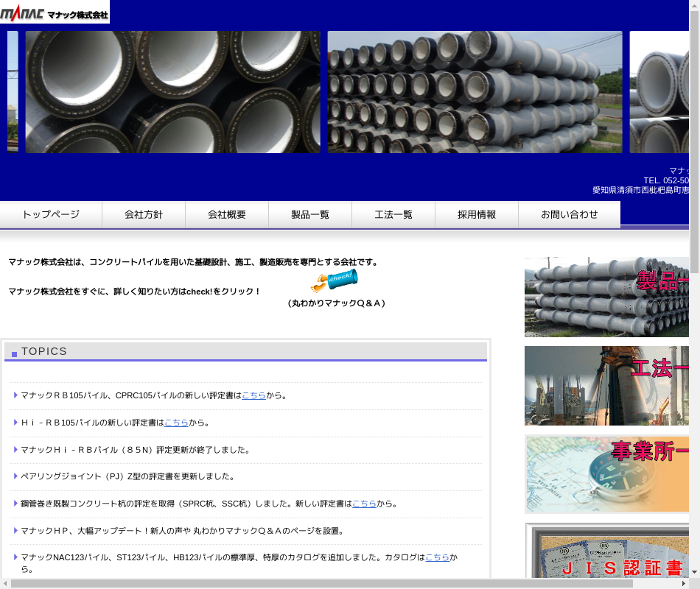Open the JIS認証書 certificate banner
This screenshot has width=700, height=589.
tap(606, 552)
